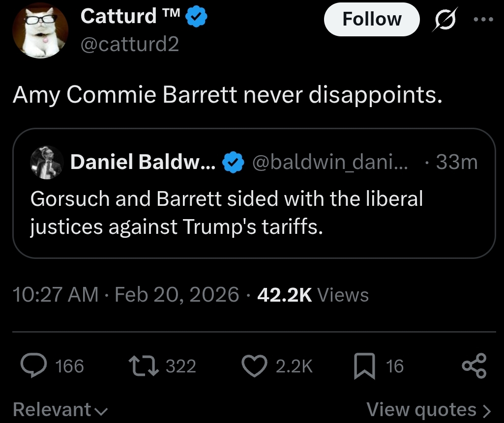The width and height of the screenshot is (504, 423).
Task: Click the 10:27 AM Feb 20 timestamp
Action: pyautogui.click(x=126, y=295)
